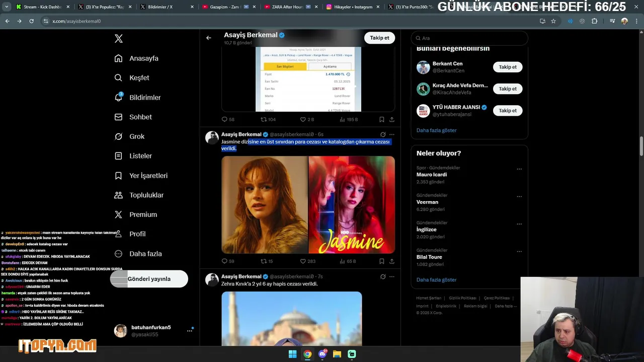Open Grok icon on Zehra Kınık tweet
644x362 pixels.
tap(383, 277)
